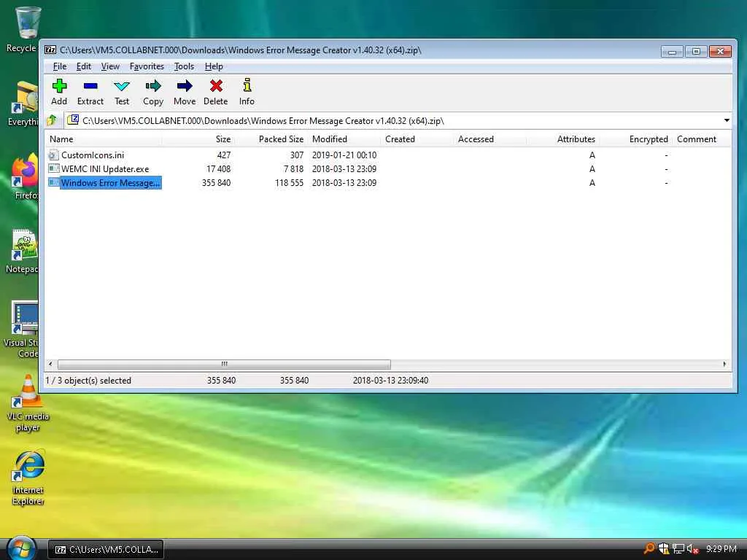This screenshot has width=747, height=560.
Task: Open the Help menu
Action: pos(214,66)
